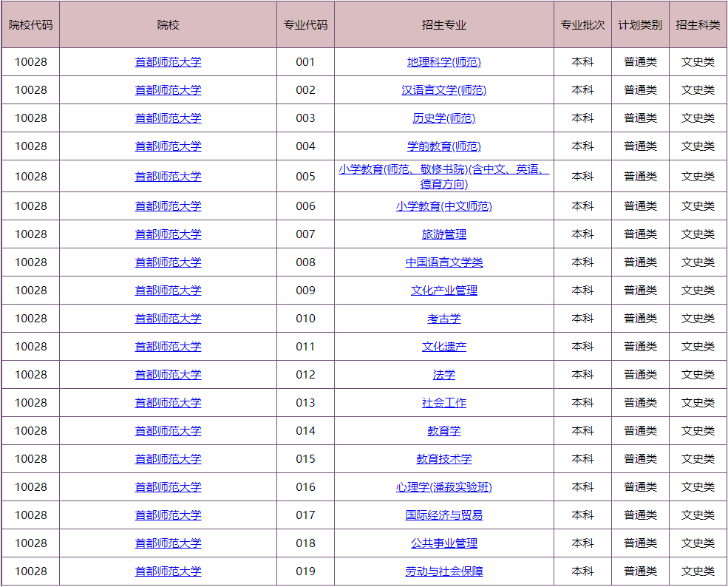The width and height of the screenshot is (728, 587).
Task: Open the 汉语言文学(师范) major link
Action: 444,90
